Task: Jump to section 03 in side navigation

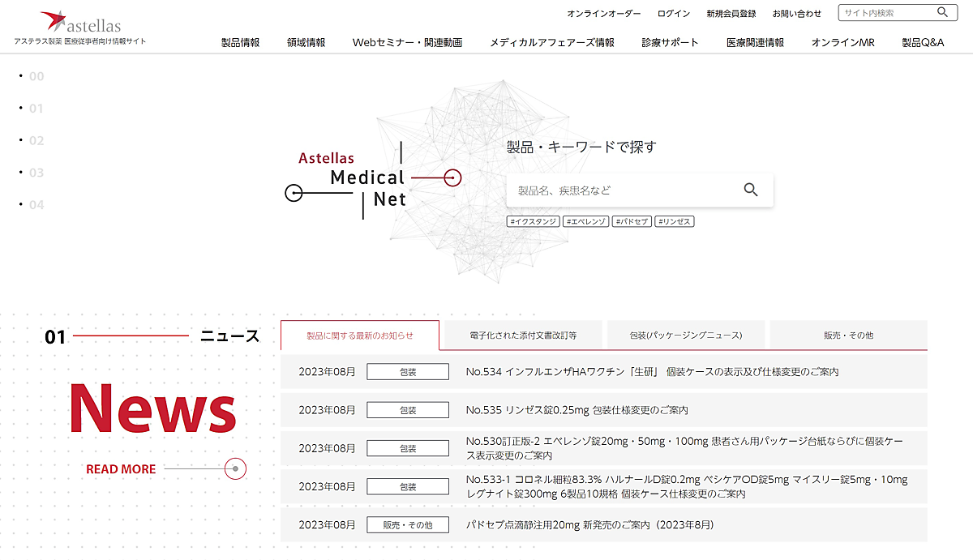Action: [36, 173]
